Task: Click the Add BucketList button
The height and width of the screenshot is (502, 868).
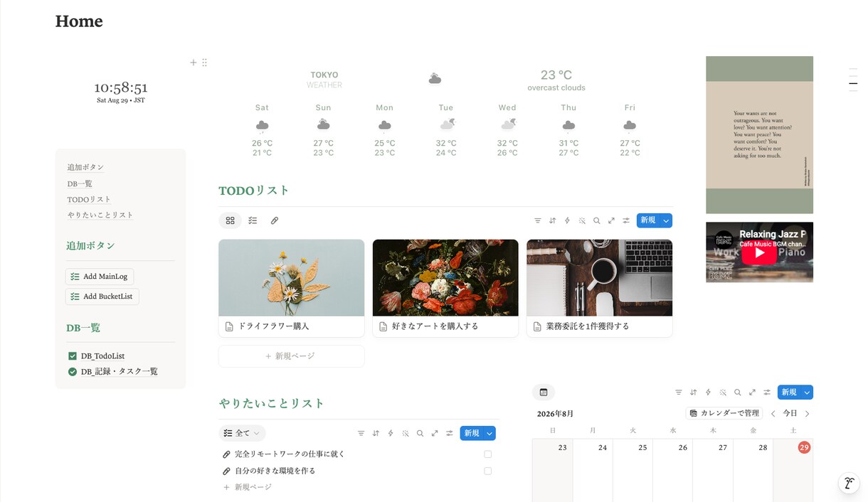Action: pos(102,297)
